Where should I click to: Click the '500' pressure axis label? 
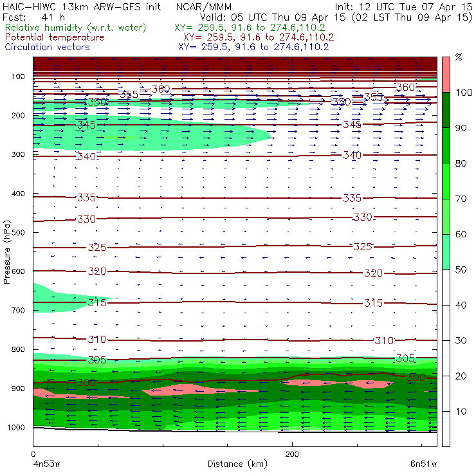[x=18, y=233]
